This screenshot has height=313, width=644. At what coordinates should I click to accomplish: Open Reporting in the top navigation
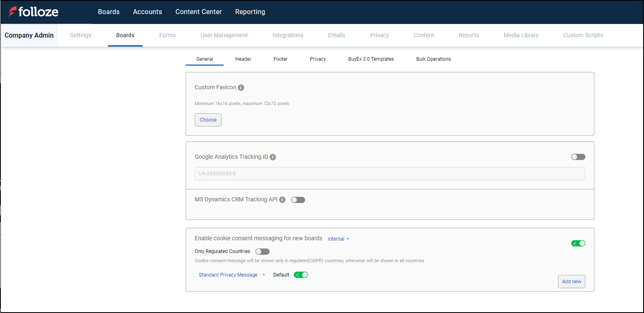pos(250,12)
